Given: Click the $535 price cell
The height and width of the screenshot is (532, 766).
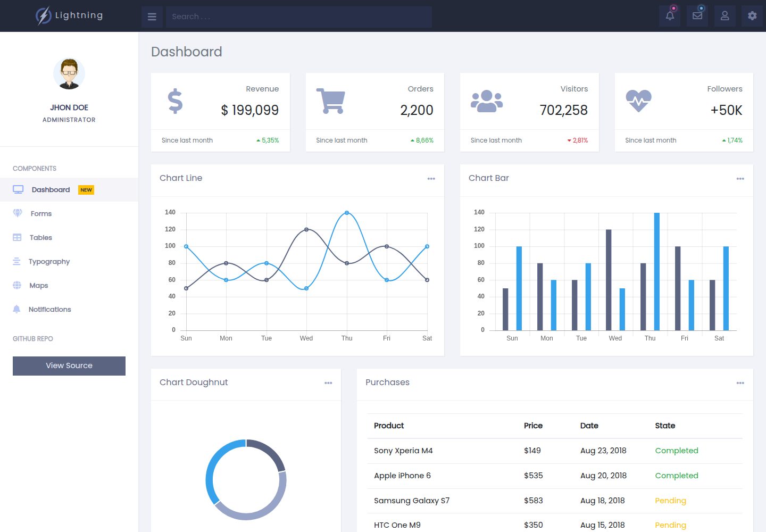Looking at the screenshot, I should (x=534, y=476).
